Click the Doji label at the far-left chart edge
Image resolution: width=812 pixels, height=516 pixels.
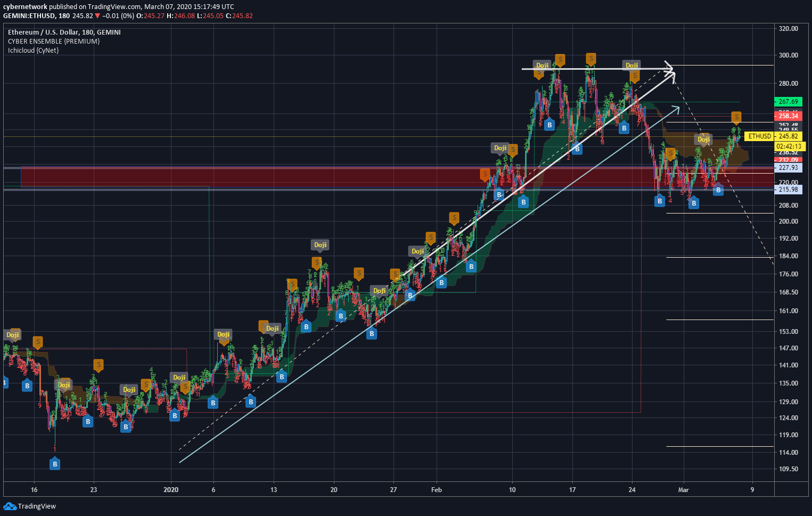click(12, 334)
